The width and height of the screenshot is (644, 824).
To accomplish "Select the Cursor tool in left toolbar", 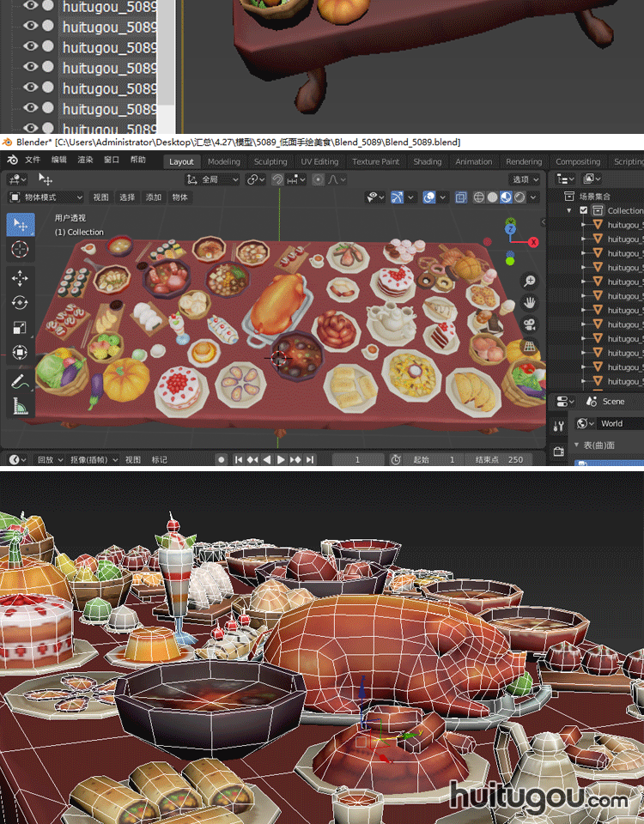I will tap(21, 250).
